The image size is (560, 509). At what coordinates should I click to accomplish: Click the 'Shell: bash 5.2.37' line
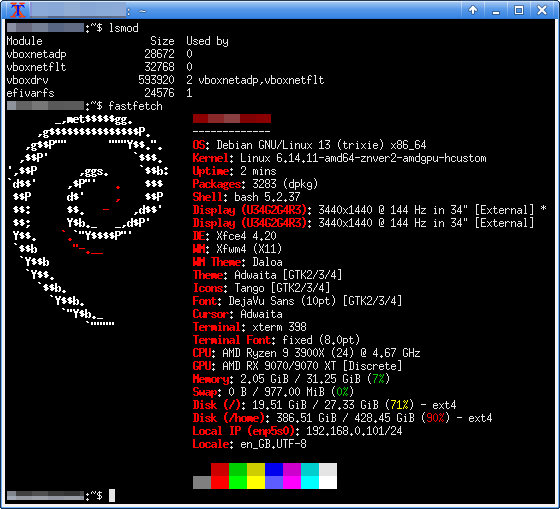(246, 197)
